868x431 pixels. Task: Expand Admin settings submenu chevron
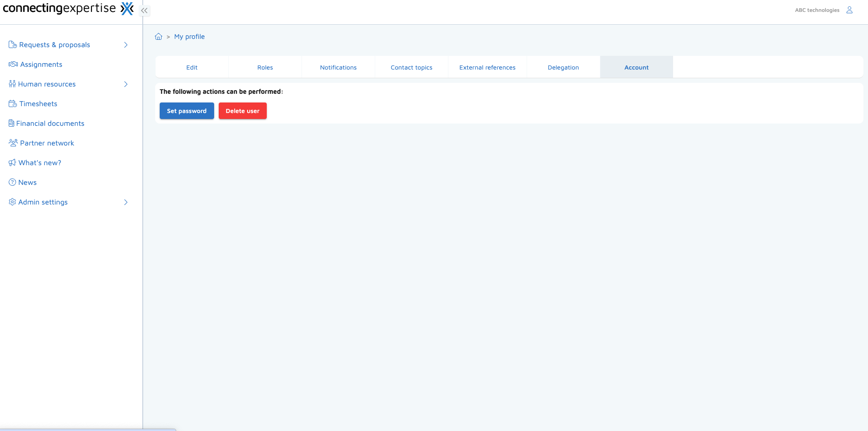[x=126, y=202]
